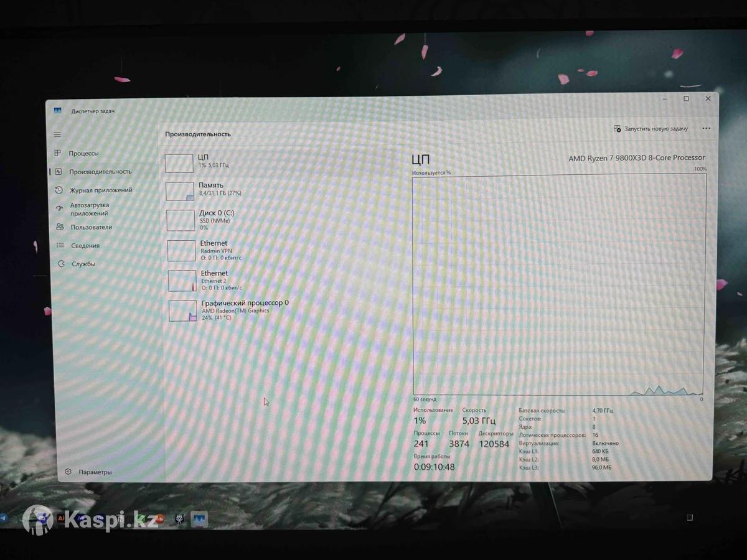
Task: Select the ЦП performance graph thumbnail
Action: coord(179,163)
